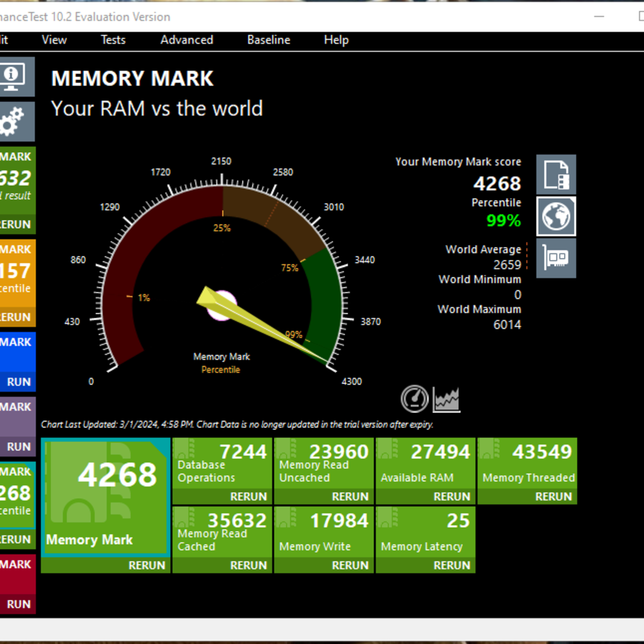Screen dimensions: 644x644
Task: Open the settings gears icon in sidebar
Action: coord(17,121)
